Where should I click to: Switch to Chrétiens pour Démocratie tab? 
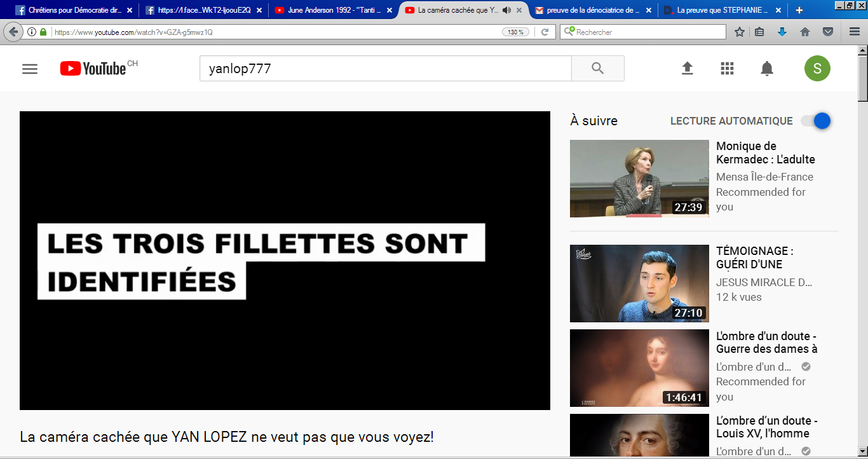pyautogui.click(x=74, y=10)
